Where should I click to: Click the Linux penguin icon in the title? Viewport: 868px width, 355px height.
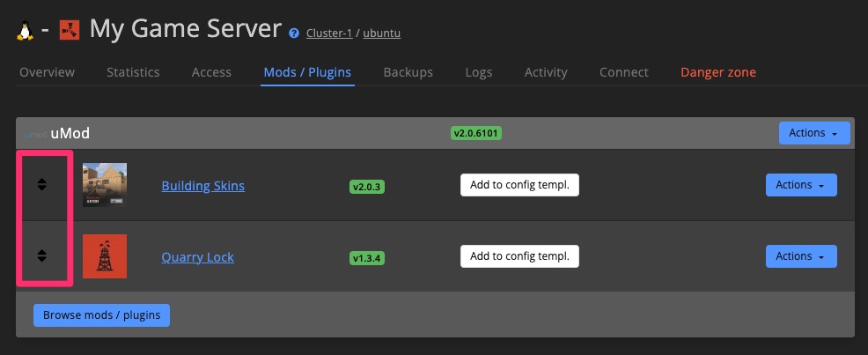click(25, 31)
